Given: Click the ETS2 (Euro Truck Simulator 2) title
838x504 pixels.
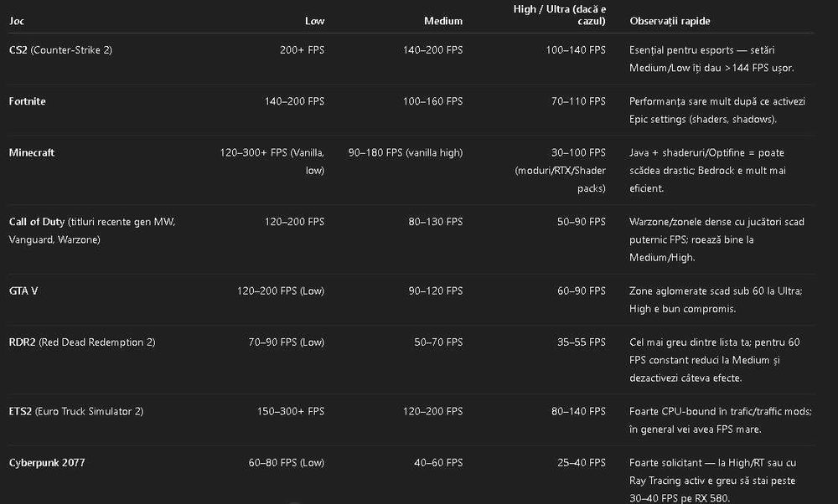Looking at the screenshot, I should coord(76,411).
